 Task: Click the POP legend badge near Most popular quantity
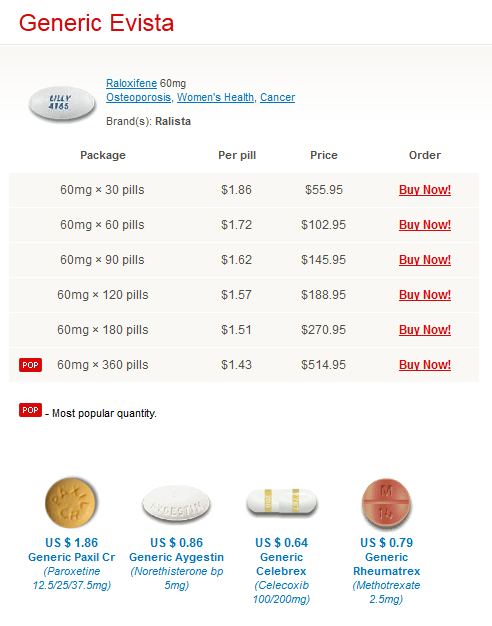(x=30, y=410)
